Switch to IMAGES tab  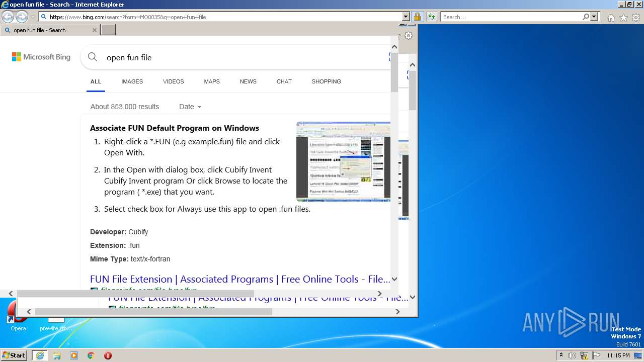coord(132,81)
